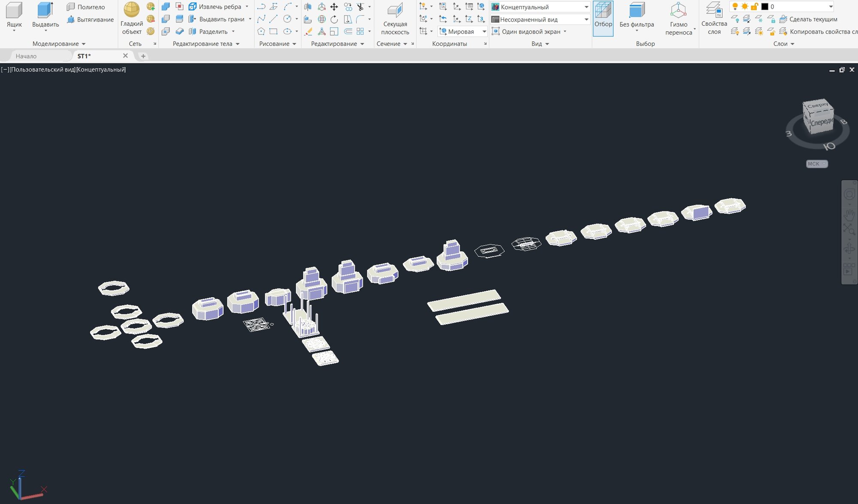Open the Концептуальный visual style dropdown
Image resolution: width=858 pixels, height=504 pixels.
click(586, 7)
